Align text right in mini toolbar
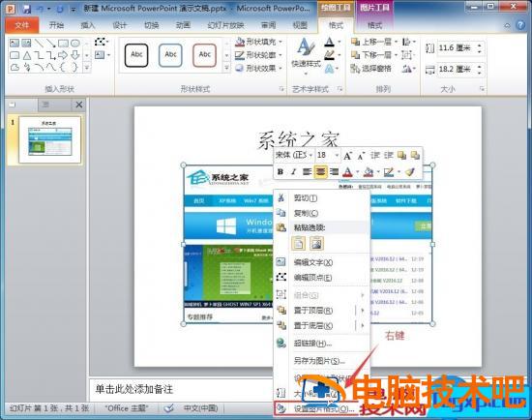The image size is (532, 420). coord(335,172)
